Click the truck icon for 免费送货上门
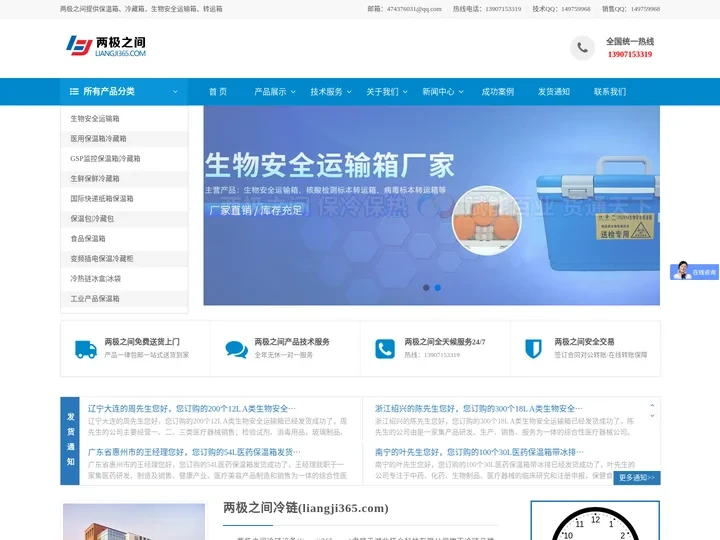This screenshot has width=720, height=540. coord(86,349)
